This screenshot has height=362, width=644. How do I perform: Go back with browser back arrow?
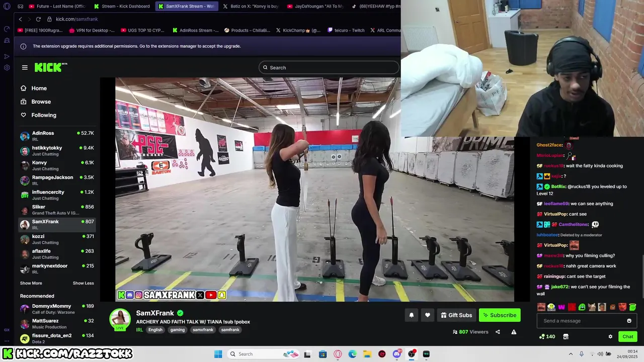(x=20, y=19)
